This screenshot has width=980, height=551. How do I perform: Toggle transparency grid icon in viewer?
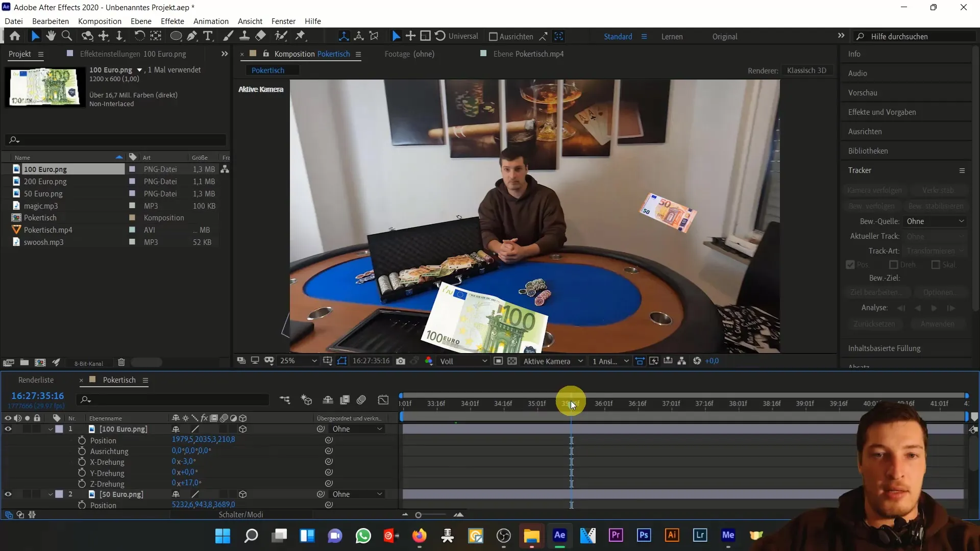point(512,361)
